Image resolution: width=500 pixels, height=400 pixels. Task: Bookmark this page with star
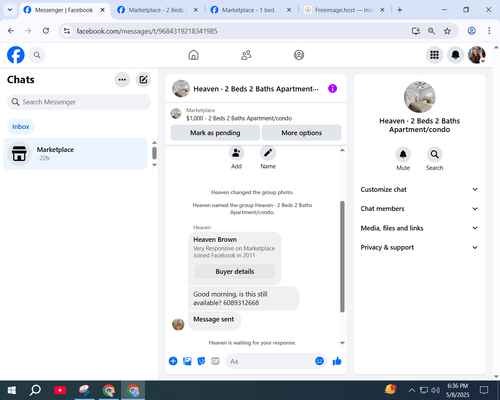[x=447, y=31]
